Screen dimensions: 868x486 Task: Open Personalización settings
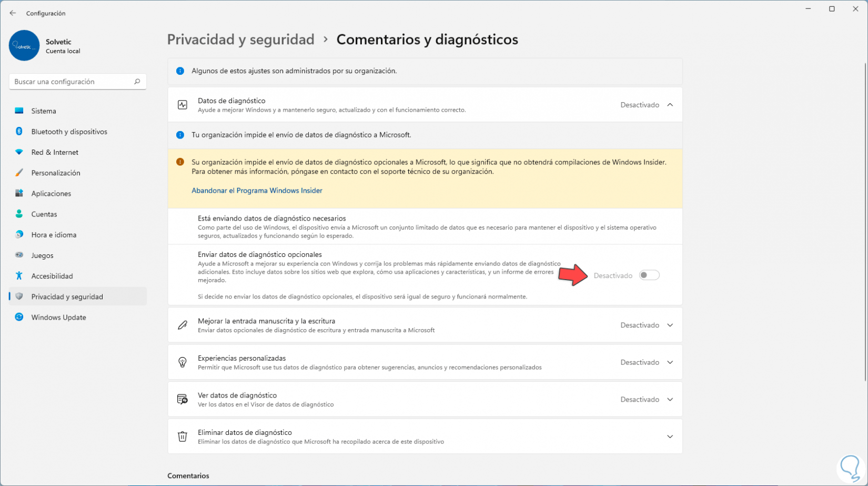tap(78, 173)
